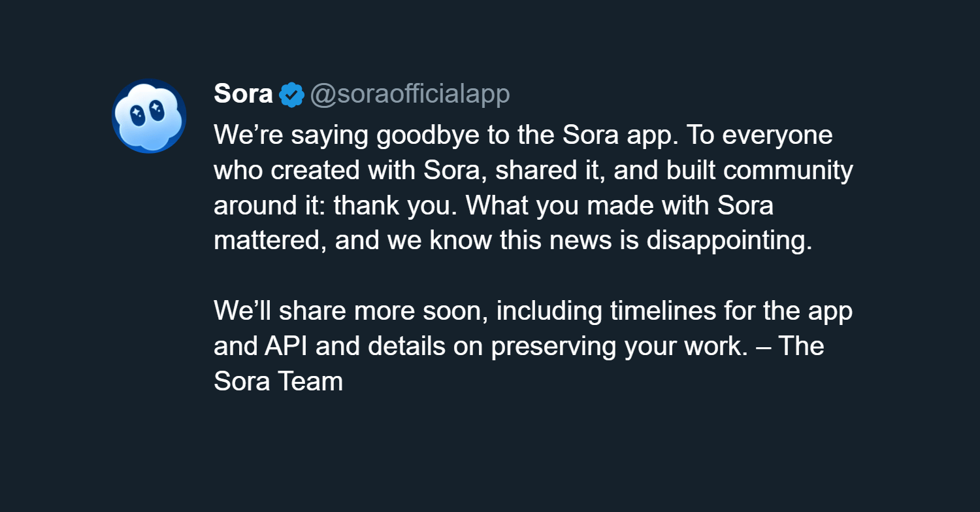Click the Sora cloud profile avatar
Image resolution: width=980 pixels, height=512 pixels.
tap(149, 116)
